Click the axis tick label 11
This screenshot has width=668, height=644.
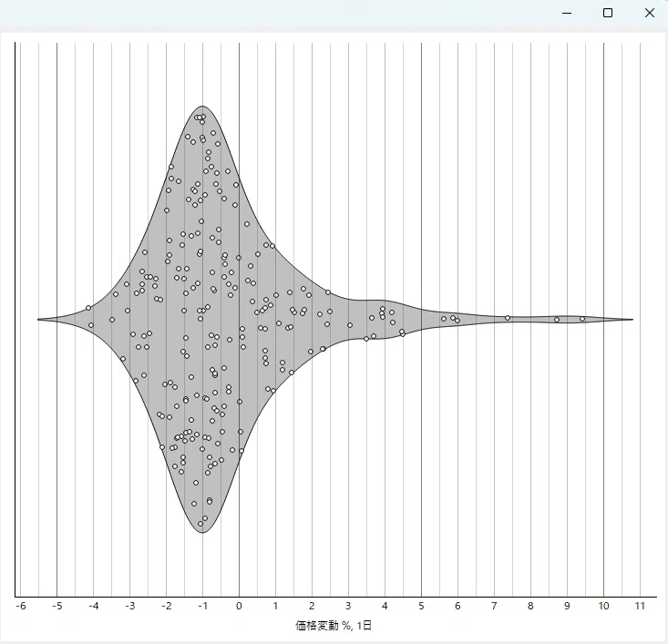[x=640, y=606]
